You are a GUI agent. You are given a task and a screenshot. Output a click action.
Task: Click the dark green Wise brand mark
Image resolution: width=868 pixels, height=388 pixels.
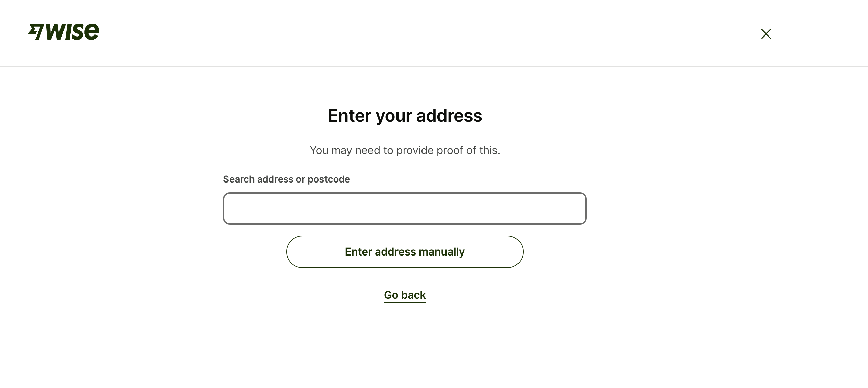[x=64, y=32]
